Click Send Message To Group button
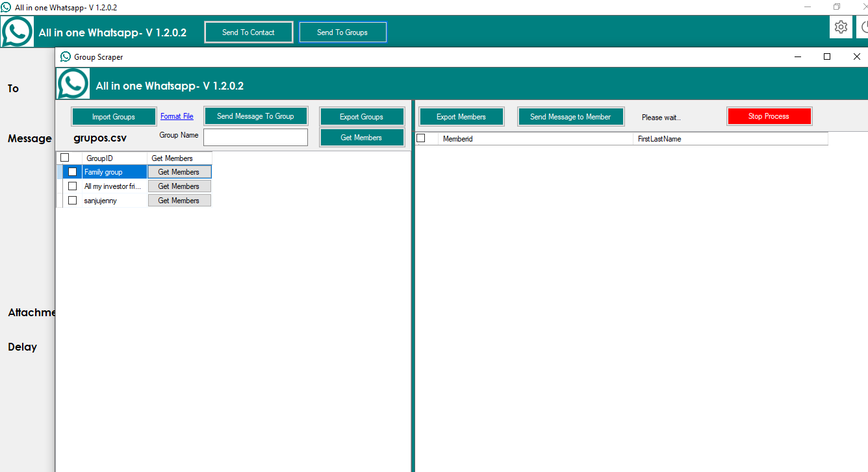The image size is (868, 472). click(255, 116)
